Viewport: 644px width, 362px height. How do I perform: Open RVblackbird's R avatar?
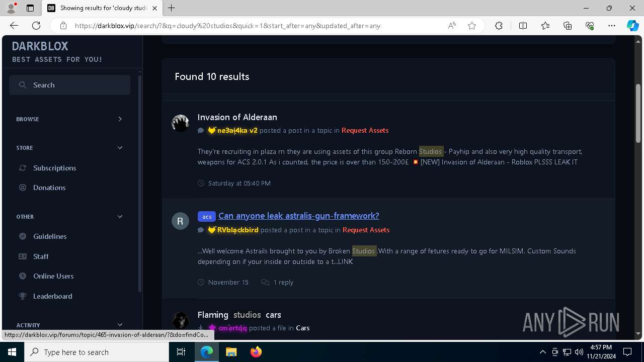pyautogui.click(x=180, y=221)
